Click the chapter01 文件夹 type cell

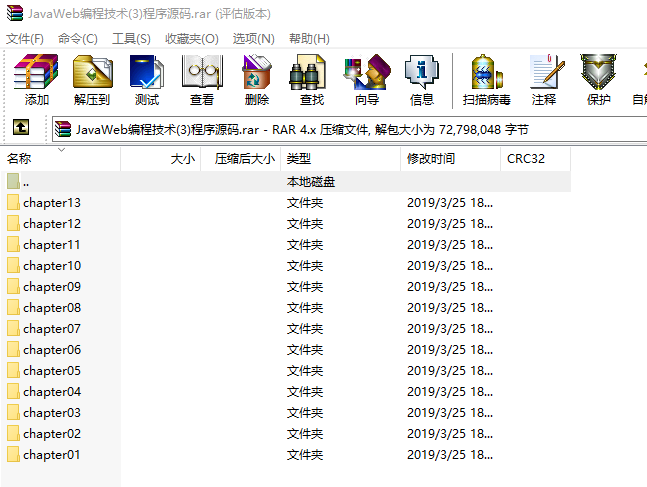click(x=305, y=454)
